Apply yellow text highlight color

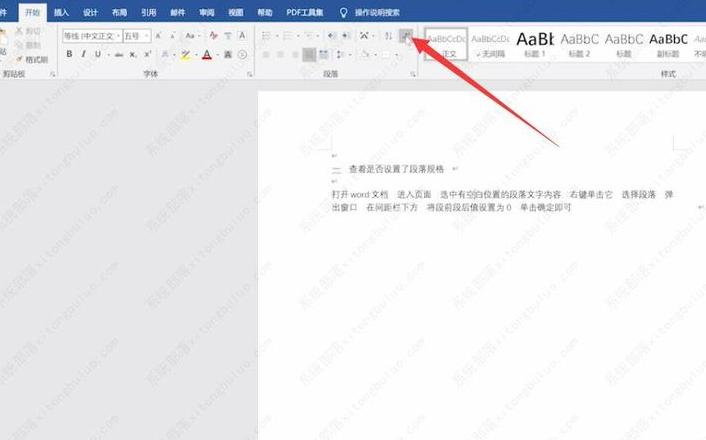point(185,54)
